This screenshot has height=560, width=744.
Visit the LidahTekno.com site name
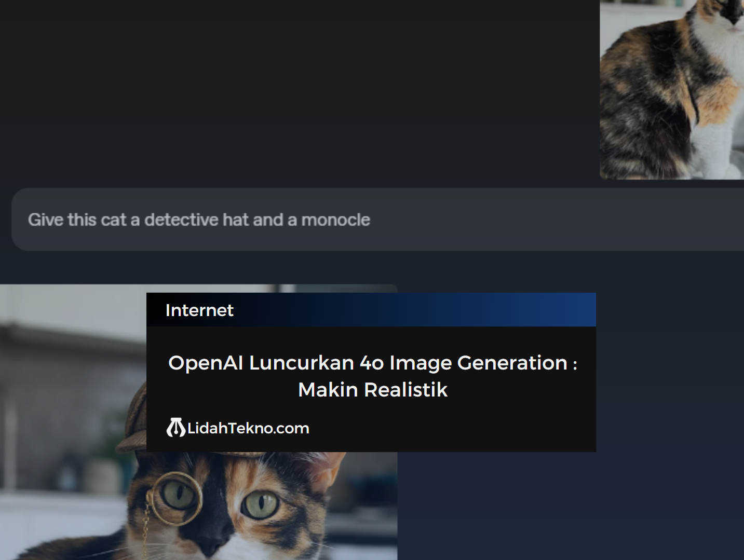(248, 428)
